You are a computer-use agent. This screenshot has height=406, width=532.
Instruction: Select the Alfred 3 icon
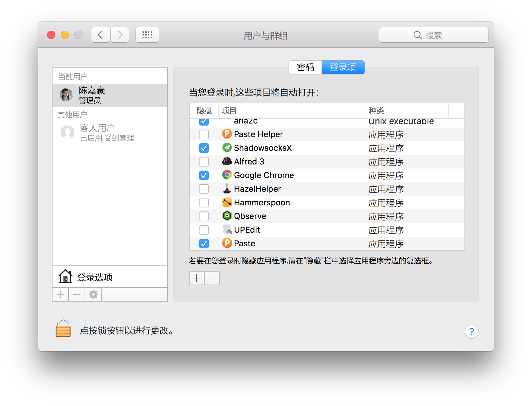(227, 161)
